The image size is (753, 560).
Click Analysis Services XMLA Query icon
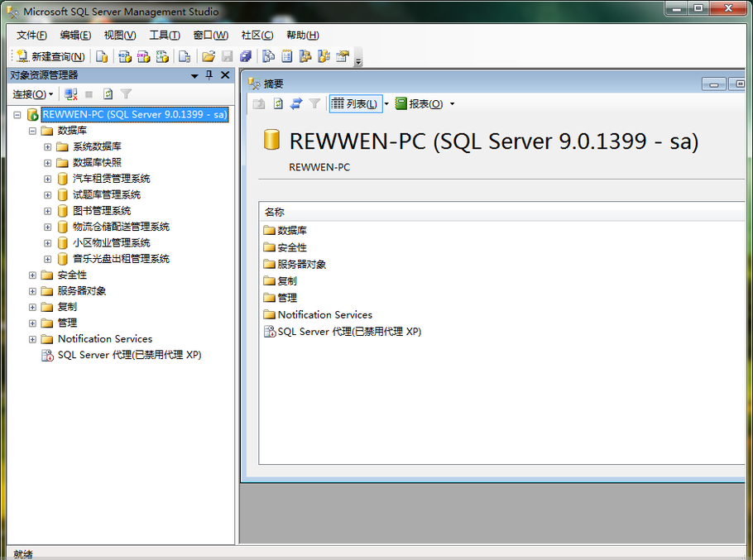pos(162,56)
